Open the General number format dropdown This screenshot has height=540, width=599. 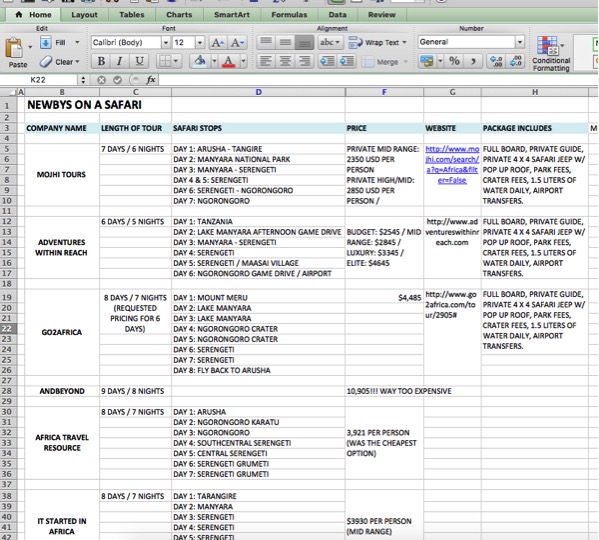(520, 42)
